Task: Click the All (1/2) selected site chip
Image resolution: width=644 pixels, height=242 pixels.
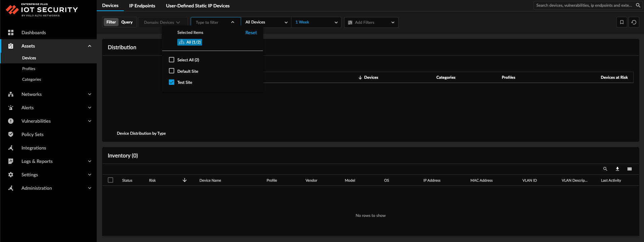Action: click(190, 42)
